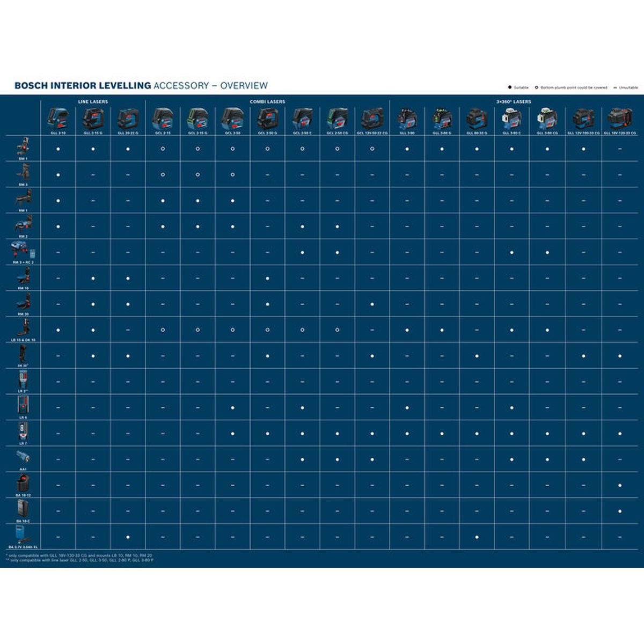644x644 pixels.
Task: Click the RM 20 mount image
Action: click(x=23, y=302)
